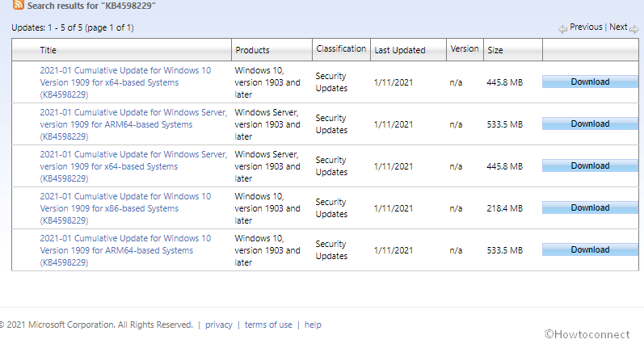Open Windows 10 x64-based Systems update link
The height and width of the screenshot is (356, 644).
coord(125,82)
